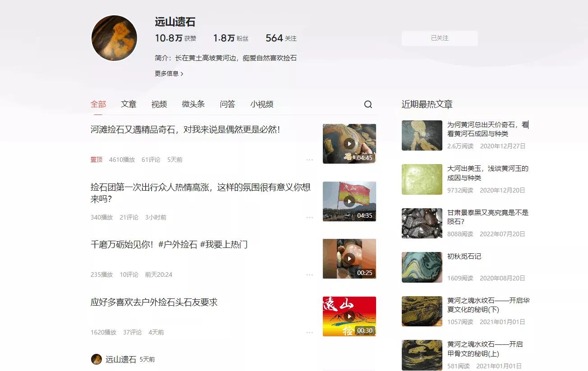
Task: Play the 捡石团第一次出行 video
Action: [349, 201]
